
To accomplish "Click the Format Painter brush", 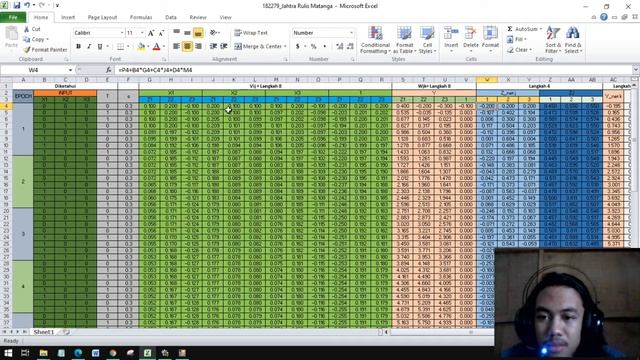I will click(27, 49).
